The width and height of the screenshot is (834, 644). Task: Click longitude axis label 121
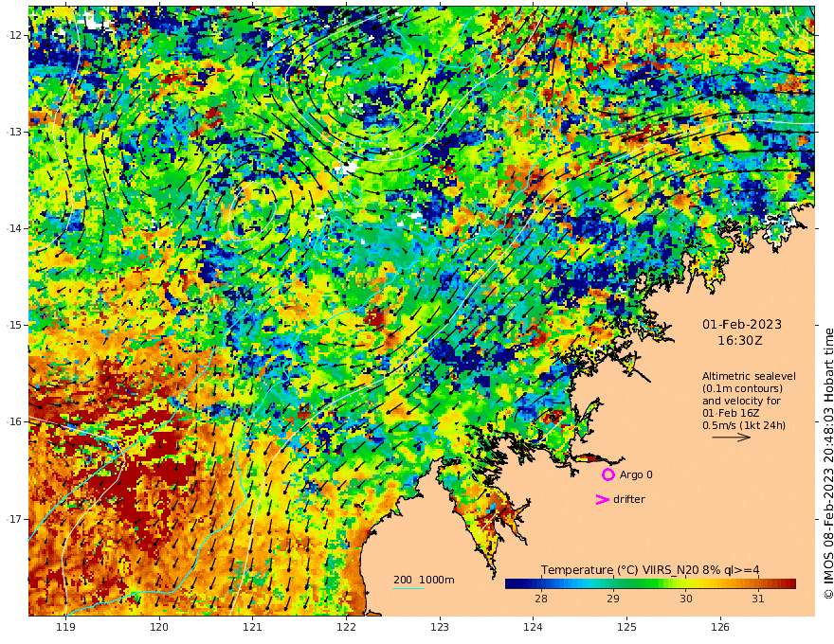253,627
